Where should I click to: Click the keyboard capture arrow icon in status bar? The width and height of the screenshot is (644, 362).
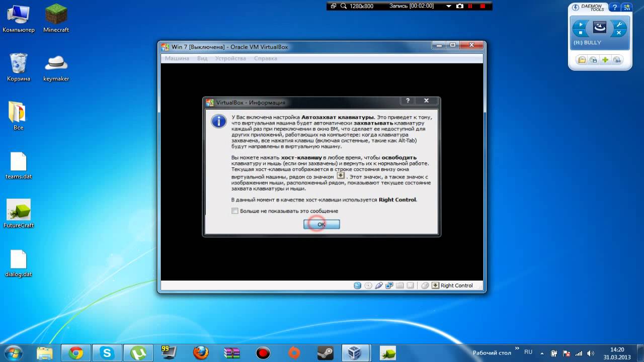pyautogui.click(x=435, y=286)
